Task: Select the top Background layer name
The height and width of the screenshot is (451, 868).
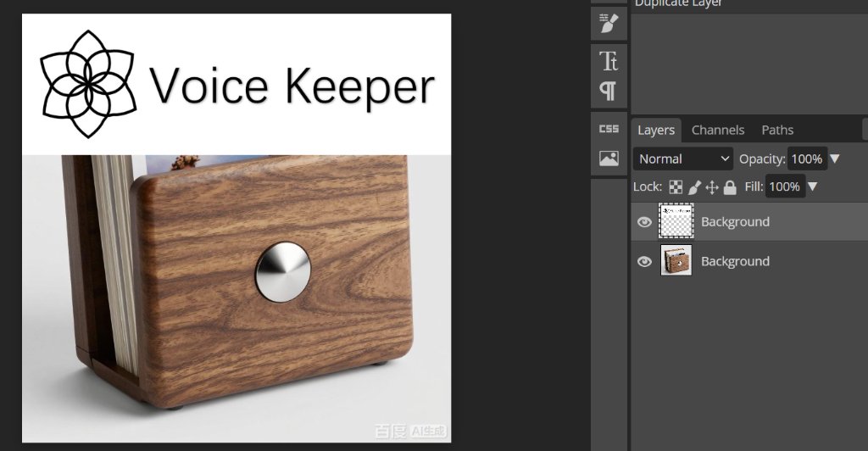Action: (x=735, y=222)
